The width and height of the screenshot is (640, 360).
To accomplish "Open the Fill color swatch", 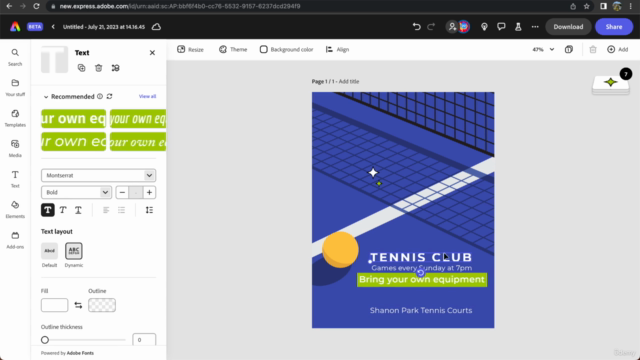I will pos(54,305).
